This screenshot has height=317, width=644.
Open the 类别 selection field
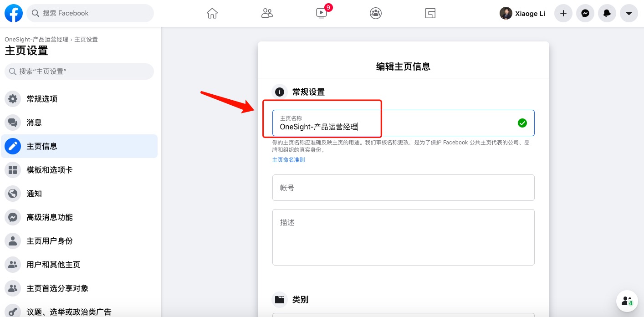(x=403, y=315)
